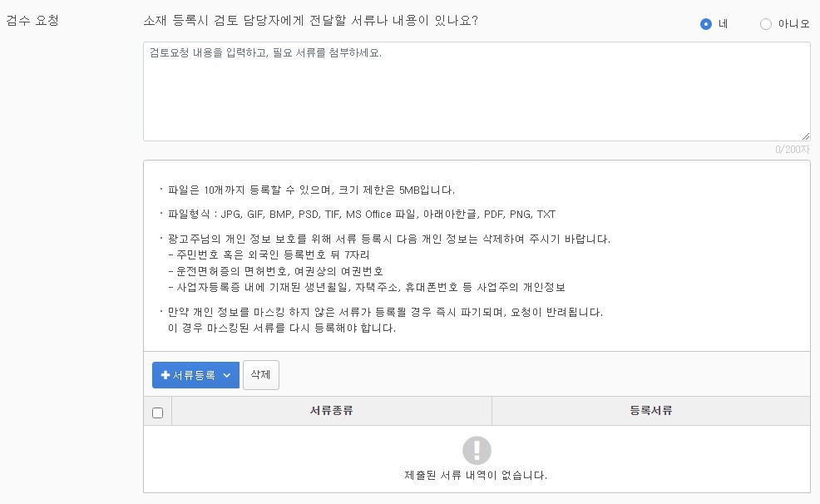The width and height of the screenshot is (820, 504).
Task: Open the 서류등록 document type dropdown
Action: click(195, 375)
